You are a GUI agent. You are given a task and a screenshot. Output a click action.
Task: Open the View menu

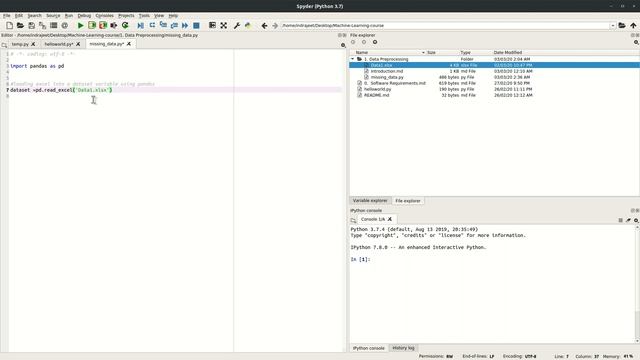pyautogui.click(x=159, y=16)
